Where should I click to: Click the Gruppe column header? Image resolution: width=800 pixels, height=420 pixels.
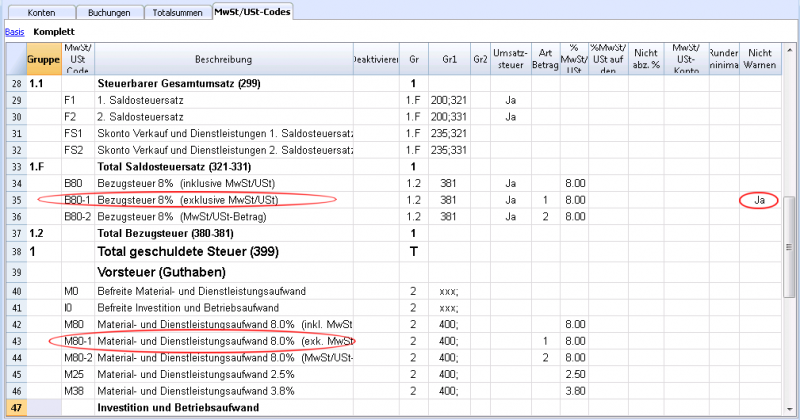(x=43, y=59)
